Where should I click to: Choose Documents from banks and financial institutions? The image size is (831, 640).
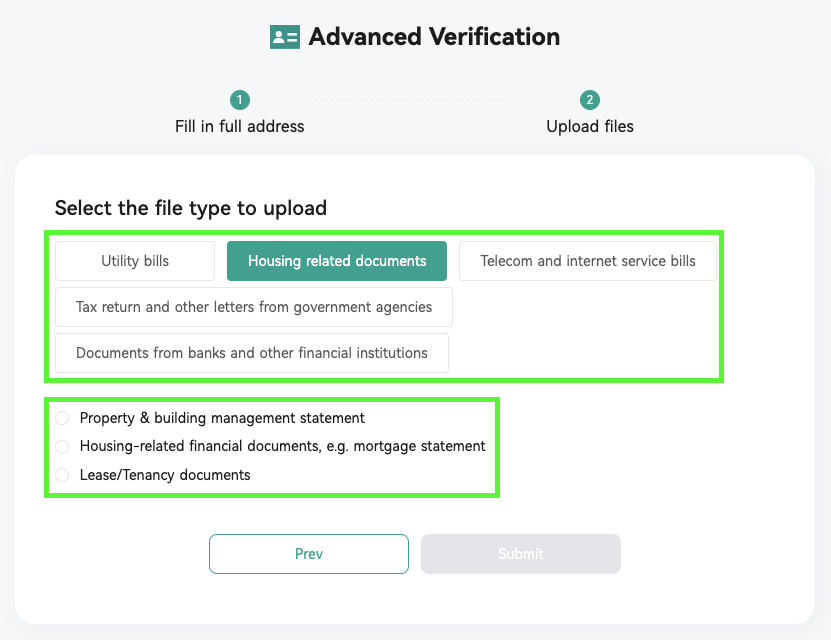[252, 353]
